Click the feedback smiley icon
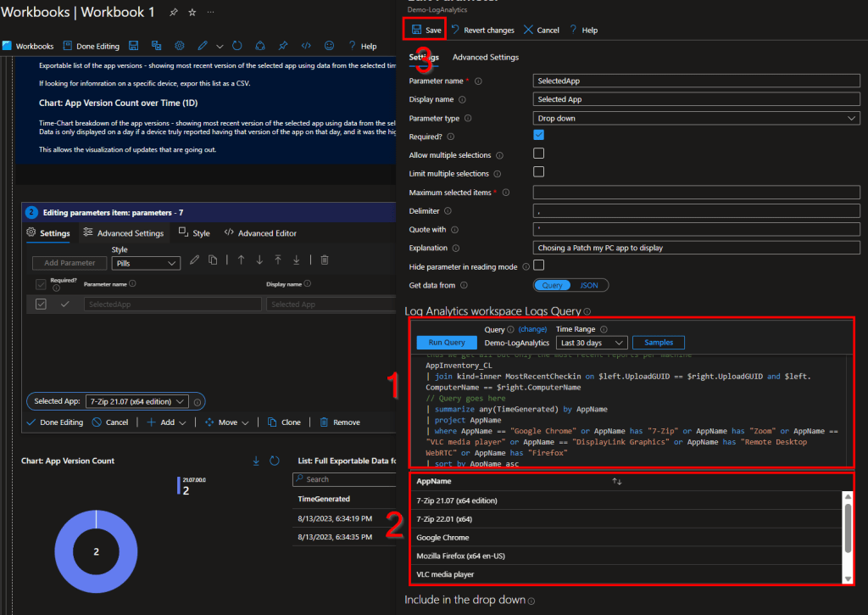 tap(329, 46)
